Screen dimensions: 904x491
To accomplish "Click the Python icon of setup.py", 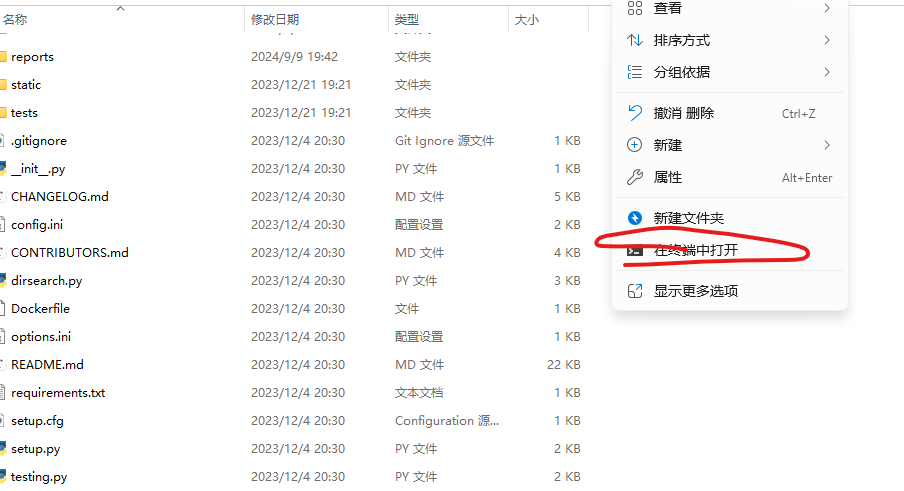I will [3, 448].
